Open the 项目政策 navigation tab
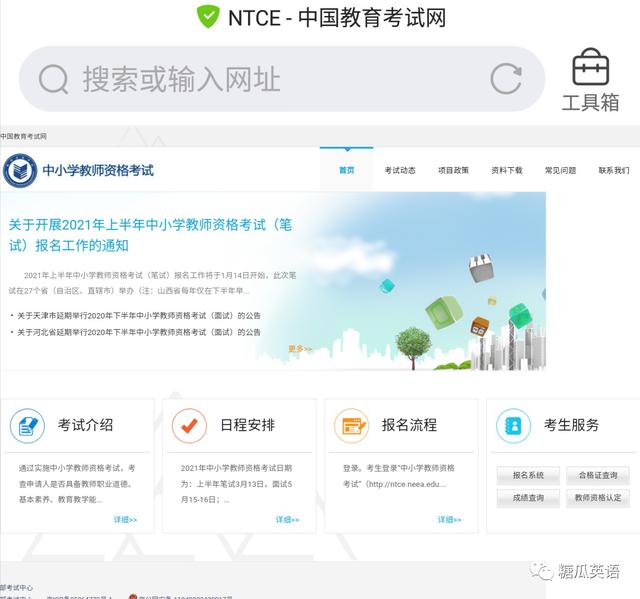The image size is (640, 599). [453, 170]
